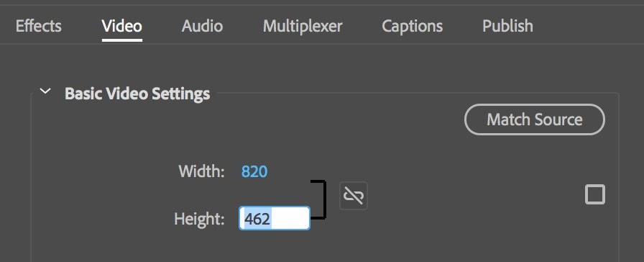Enable the Match Source checkbox for dimensions
Viewport: 644px width, 262px height.
click(594, 194)
